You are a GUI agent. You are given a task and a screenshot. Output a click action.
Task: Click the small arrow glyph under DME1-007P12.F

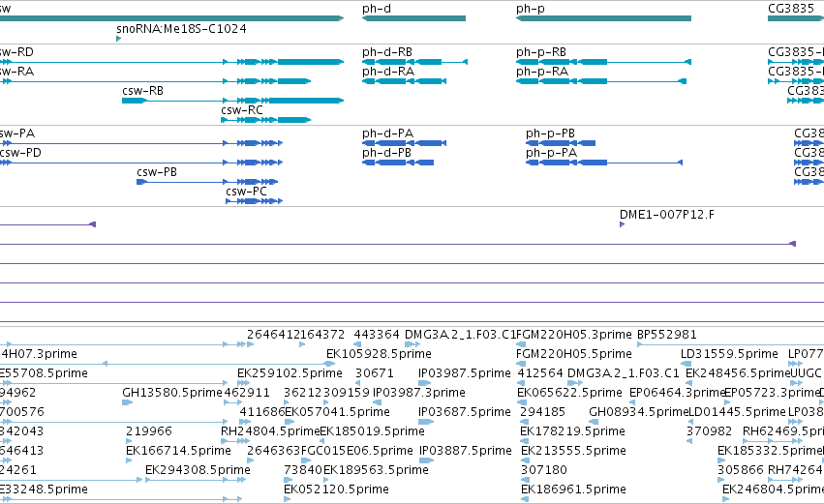pos(623,224)
